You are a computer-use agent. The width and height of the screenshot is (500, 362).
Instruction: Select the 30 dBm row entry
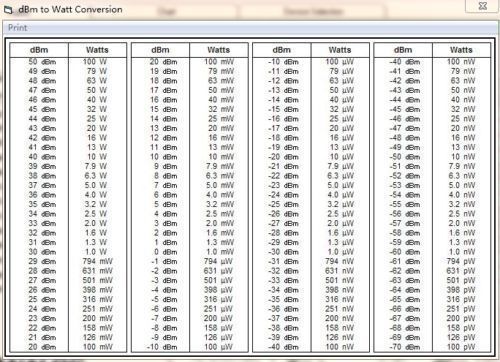tap(42, 252)
